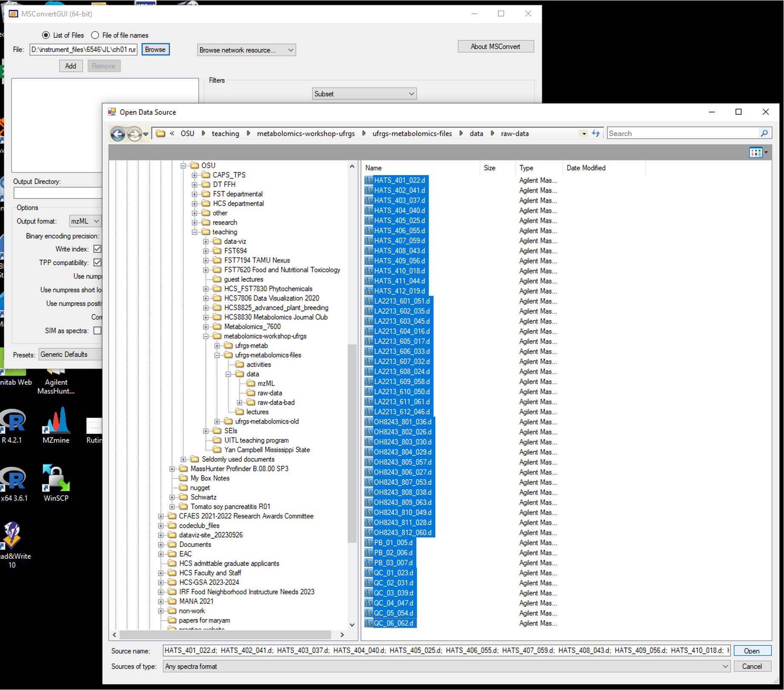Viewport: 784px width, 690px height.
Task: Expand the ufrgs-metab folder
Action: pos(217,346)
